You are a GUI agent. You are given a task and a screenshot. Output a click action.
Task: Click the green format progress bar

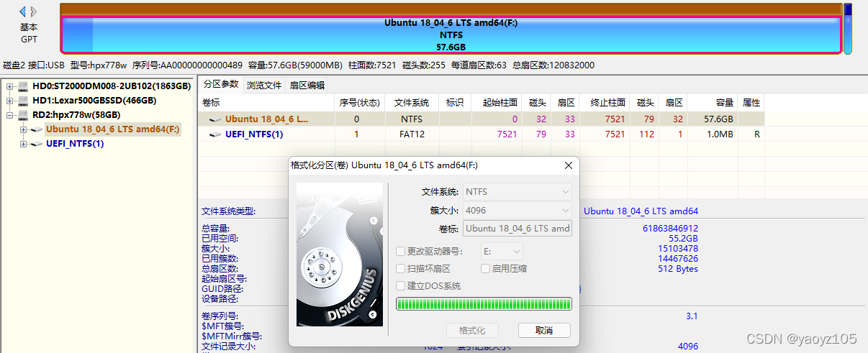pyautogui.click(x=484, y=304)
